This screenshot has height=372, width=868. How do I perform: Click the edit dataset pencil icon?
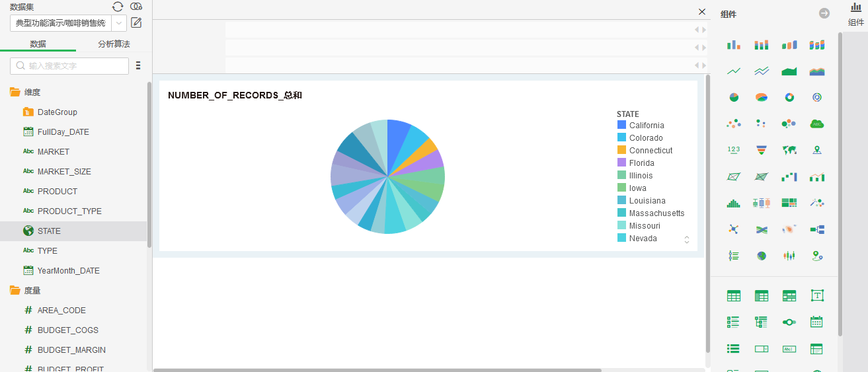[136, 22]
